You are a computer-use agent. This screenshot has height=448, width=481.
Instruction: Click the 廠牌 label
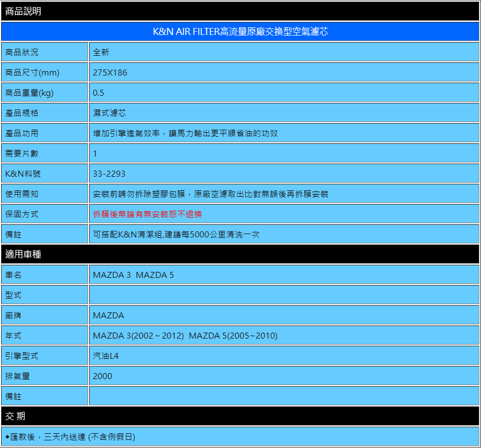[x=13, y=316]
